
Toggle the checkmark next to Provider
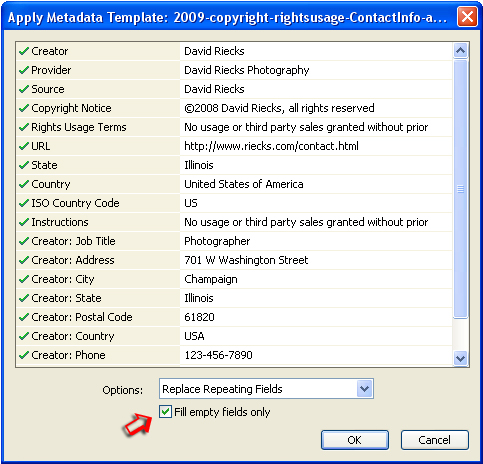click(x=24, y=70)
